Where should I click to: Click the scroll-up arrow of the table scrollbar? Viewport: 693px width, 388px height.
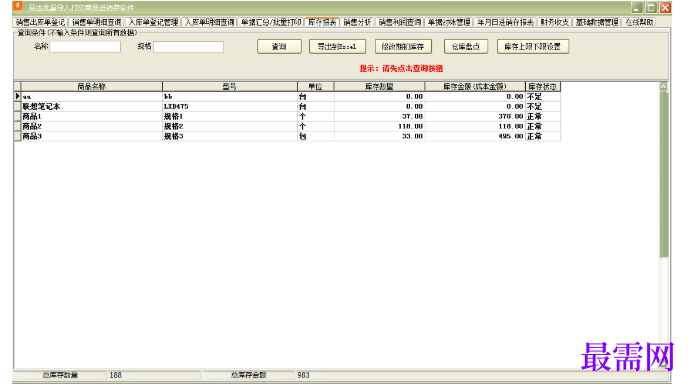(x=663, y=87)
